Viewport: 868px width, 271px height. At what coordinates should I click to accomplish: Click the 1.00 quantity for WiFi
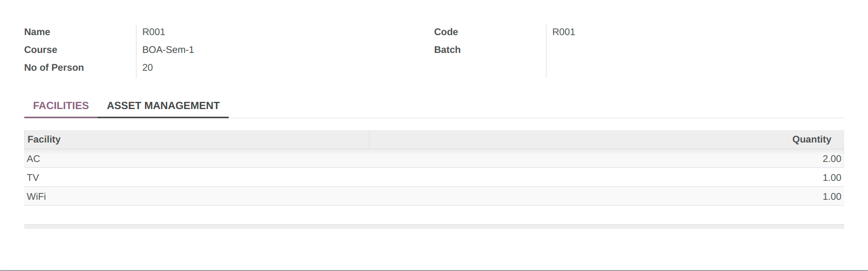[x=832, y=197]
